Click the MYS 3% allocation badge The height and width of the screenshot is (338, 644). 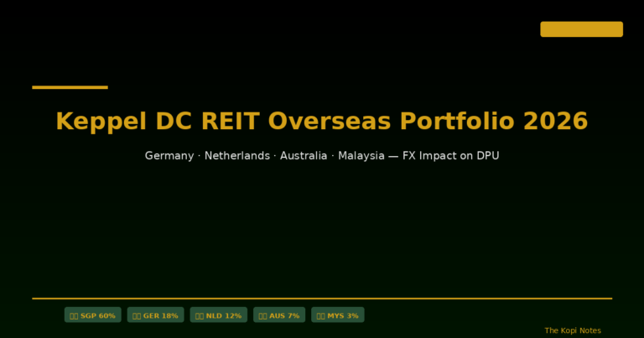(338, 315)
